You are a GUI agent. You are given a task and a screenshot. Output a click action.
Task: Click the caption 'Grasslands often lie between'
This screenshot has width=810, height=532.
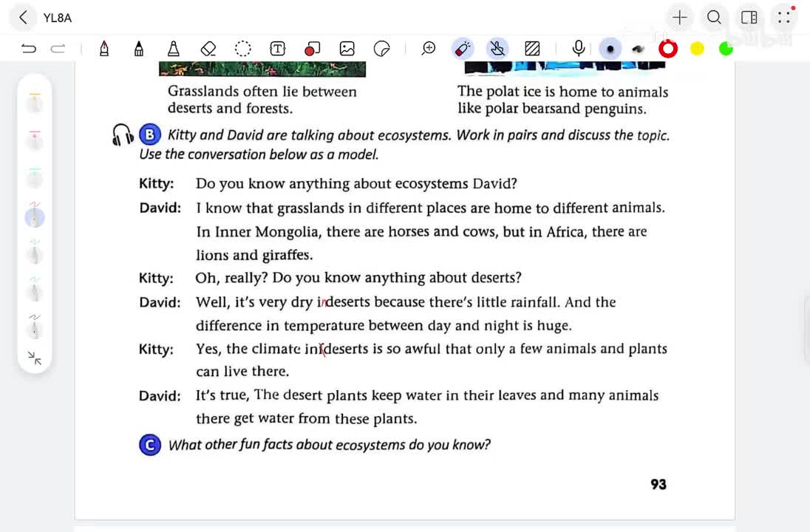[x=262, y=92]
